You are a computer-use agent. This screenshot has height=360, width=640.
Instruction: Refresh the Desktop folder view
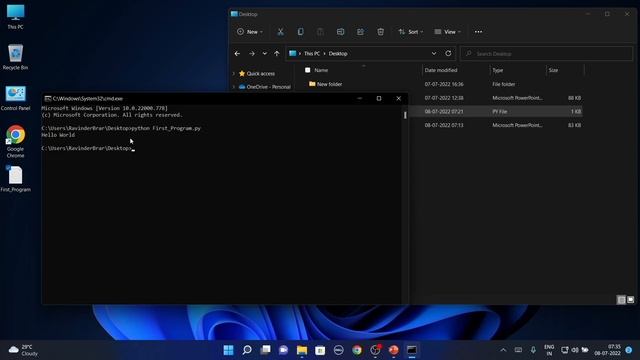point(448,53)
